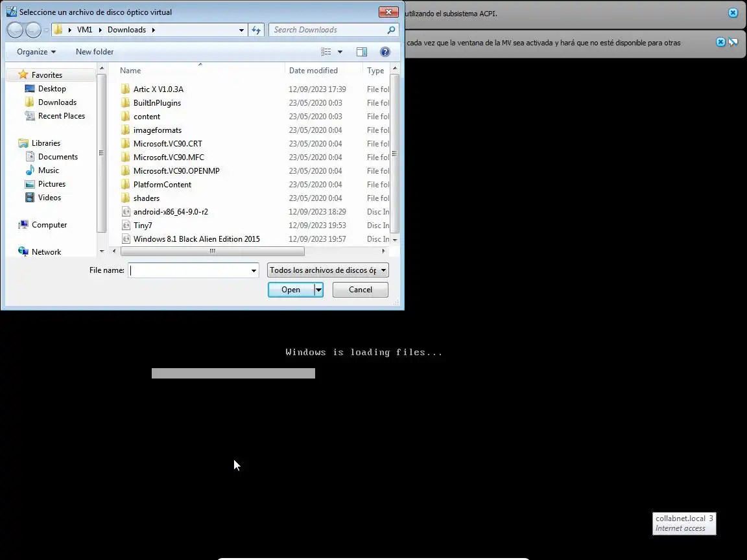Open Pictures library in sidebar
The image size is (747, 560).
tap(51, 184)
